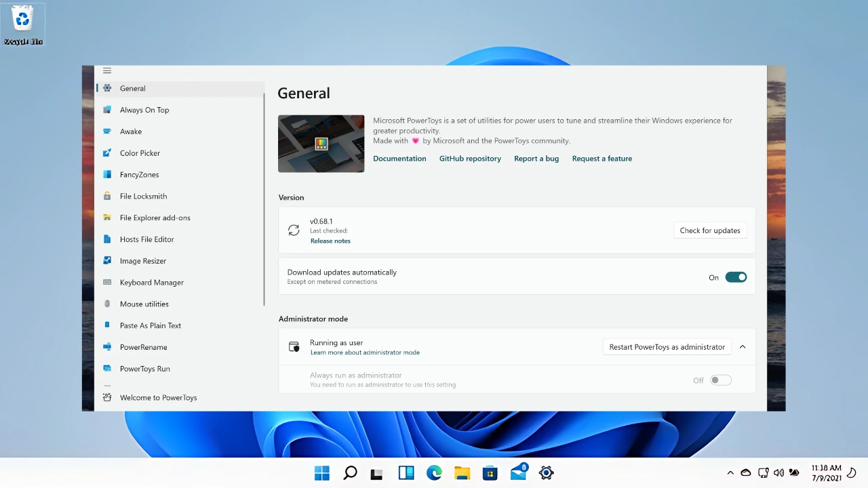Open the GitHub repository link

470,159
